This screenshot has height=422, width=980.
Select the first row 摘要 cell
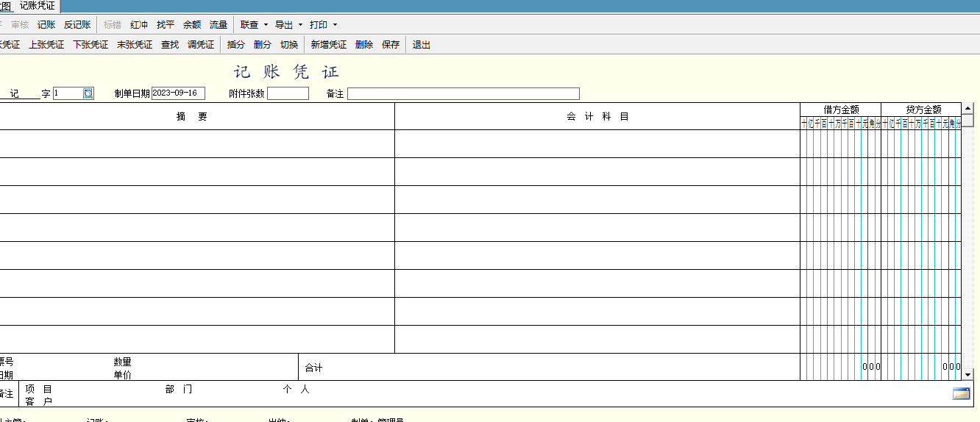196,144
